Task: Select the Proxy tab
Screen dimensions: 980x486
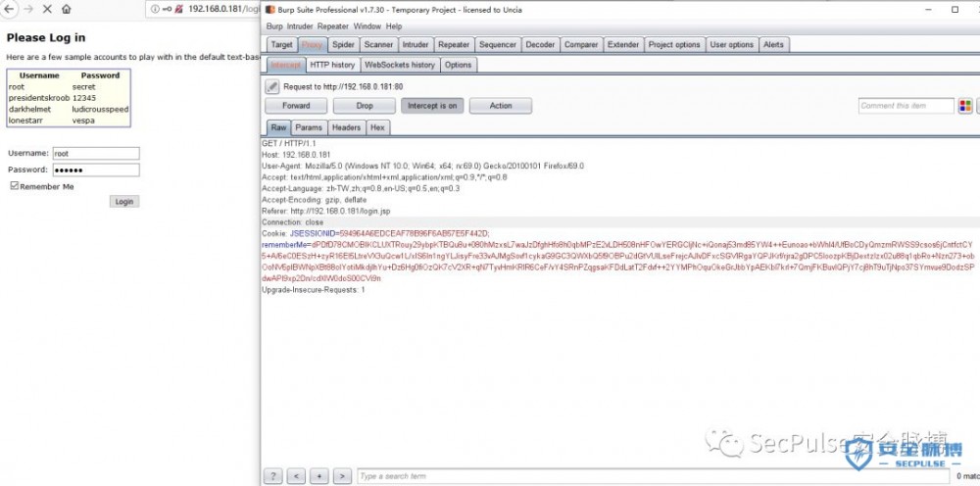Action: (x=312, y=44)
